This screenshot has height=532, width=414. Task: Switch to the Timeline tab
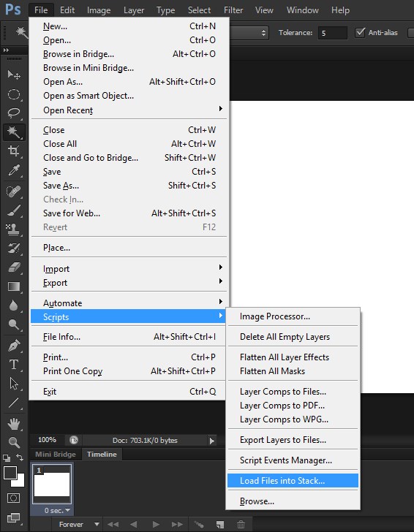(102, 455)
